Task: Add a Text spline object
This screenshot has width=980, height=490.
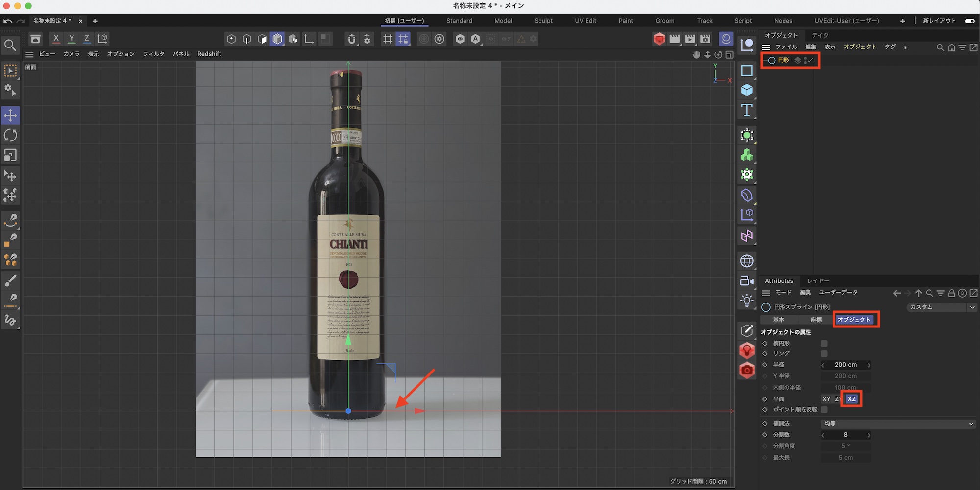Action: (747, 110)
